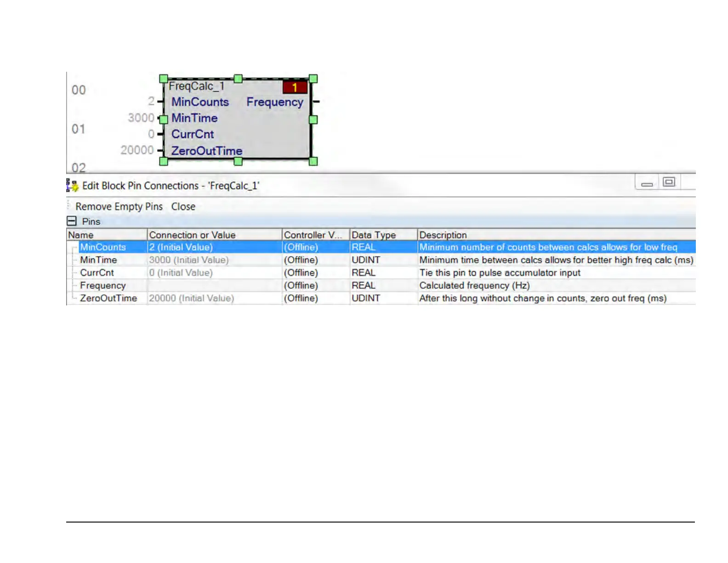This screenshot has height=563, width=728.
Task: Click the restore button of the pin panel
Action: click(669, 182)
